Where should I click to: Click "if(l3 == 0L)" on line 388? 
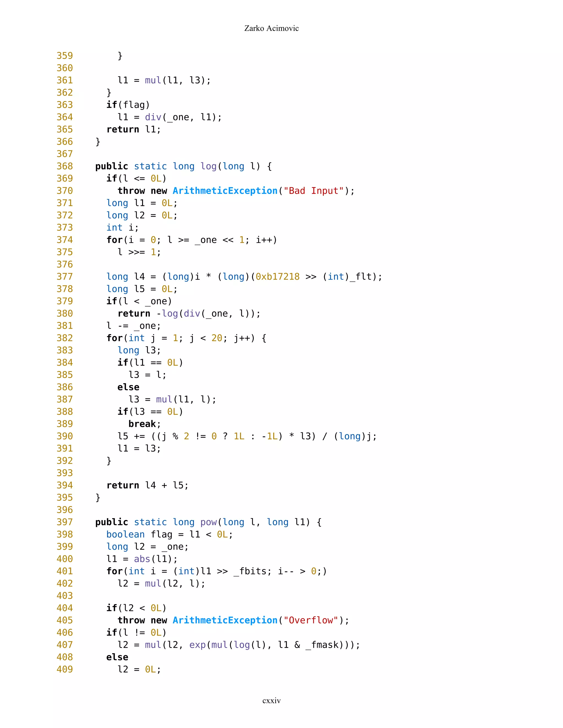click(x=150, y=412)
